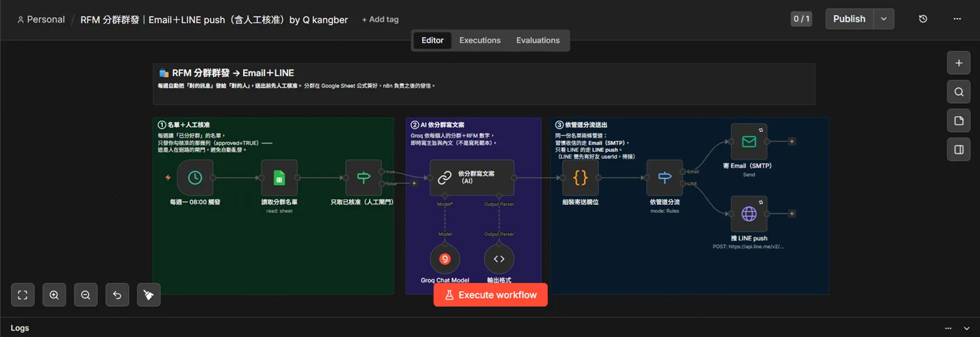Open the 依分群寫文案 (AI) chain node

472,177
